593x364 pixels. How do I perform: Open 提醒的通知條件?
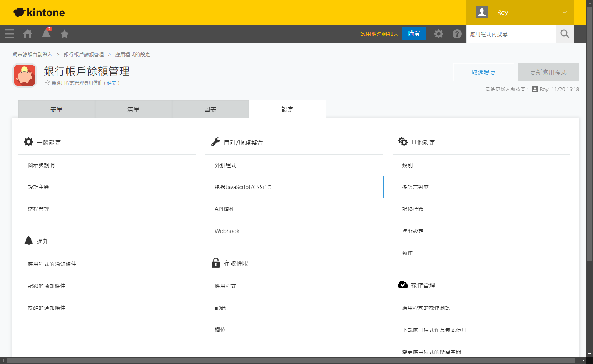point(107,308)
